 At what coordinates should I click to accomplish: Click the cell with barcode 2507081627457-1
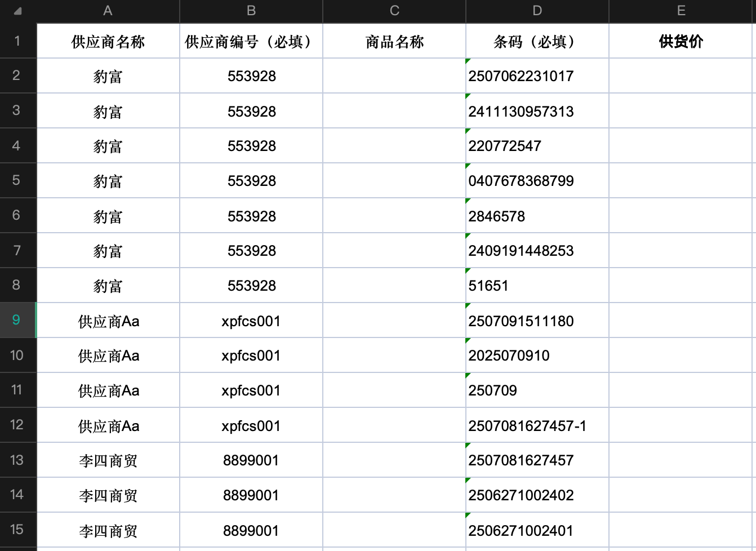click(x=536, y=425)
